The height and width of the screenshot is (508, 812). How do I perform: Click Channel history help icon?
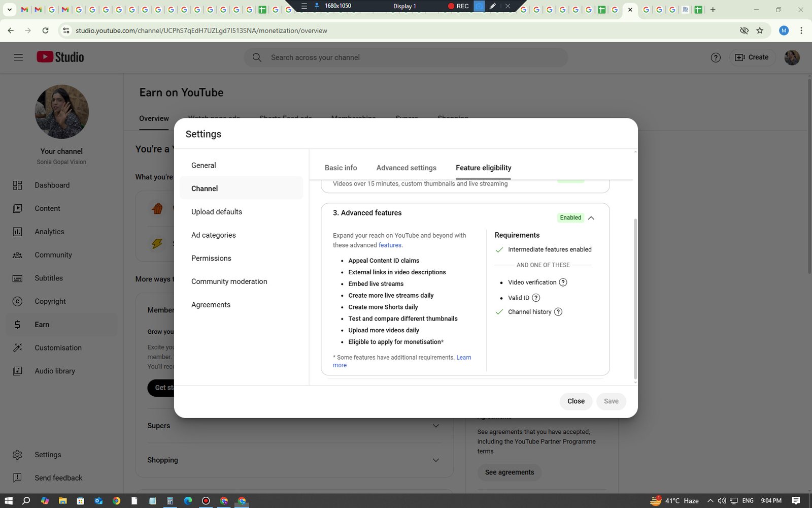click(558, 312)
